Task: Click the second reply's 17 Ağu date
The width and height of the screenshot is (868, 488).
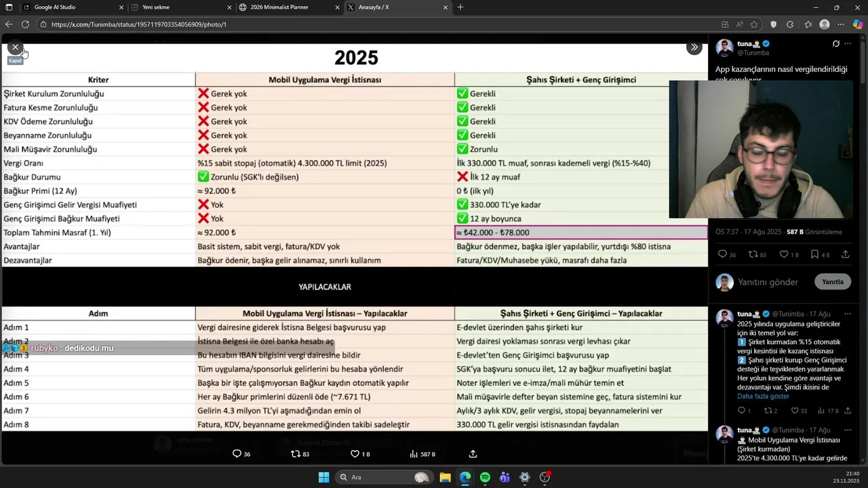Action: (819, 430)
